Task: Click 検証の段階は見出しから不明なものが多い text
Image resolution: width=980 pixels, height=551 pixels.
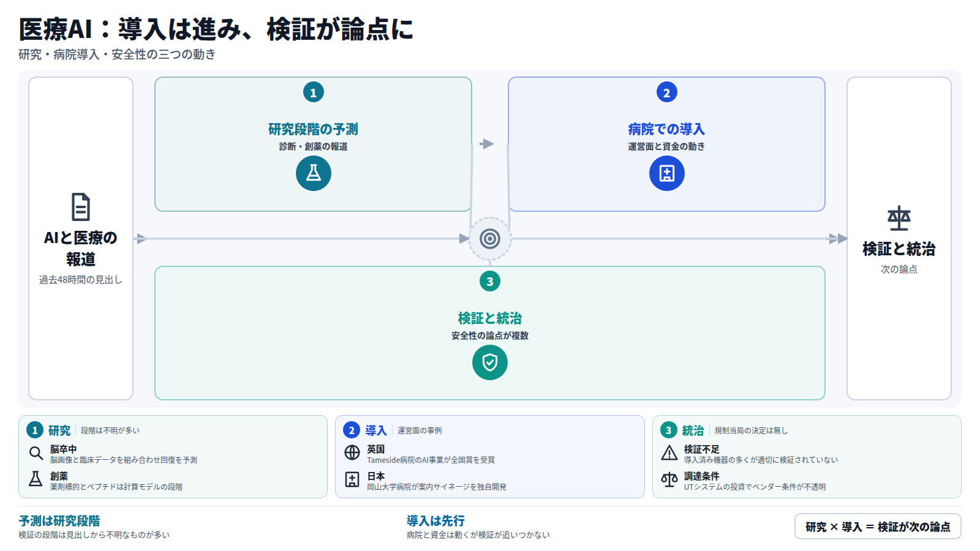Action: [94, 535]
